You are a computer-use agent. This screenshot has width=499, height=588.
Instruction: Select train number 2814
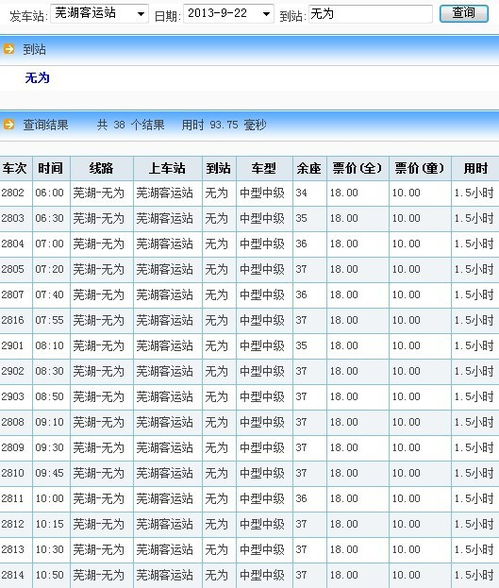[x=13, y=575]
